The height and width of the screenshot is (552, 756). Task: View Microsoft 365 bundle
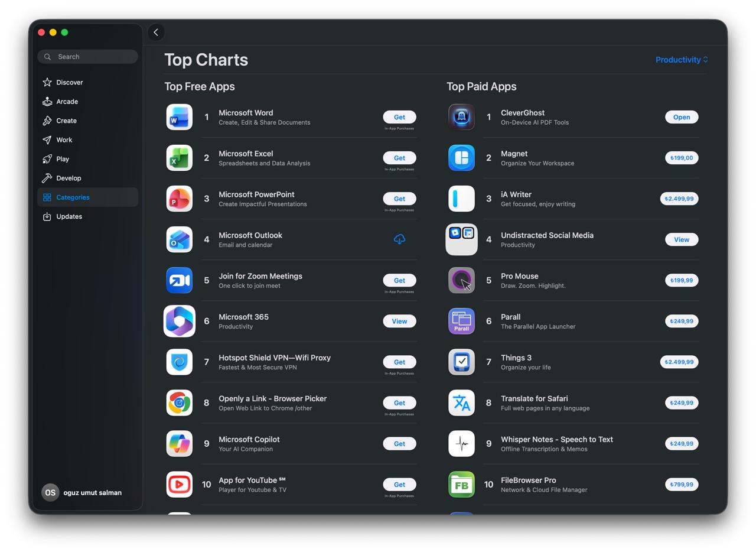[399, 321]
